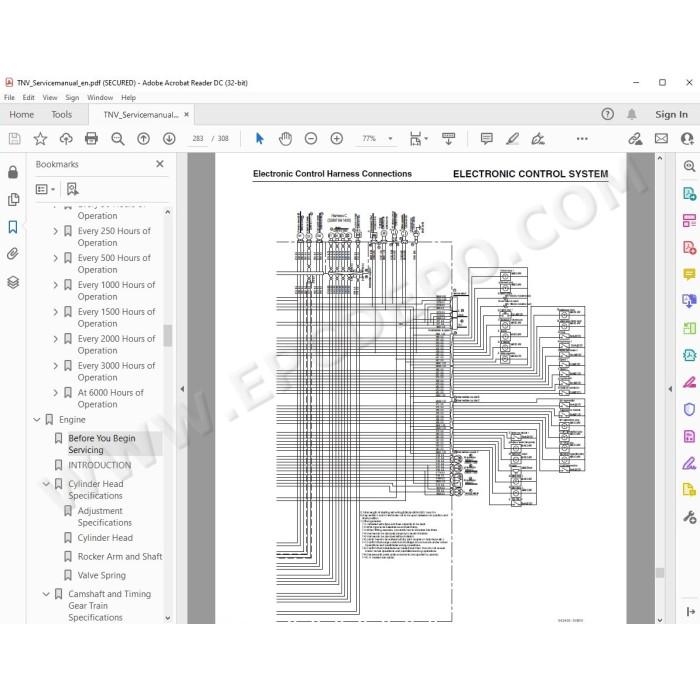700x700 pixels.
Task: Click Sign In
Action: pyautogui.click(x=671, y=114)
